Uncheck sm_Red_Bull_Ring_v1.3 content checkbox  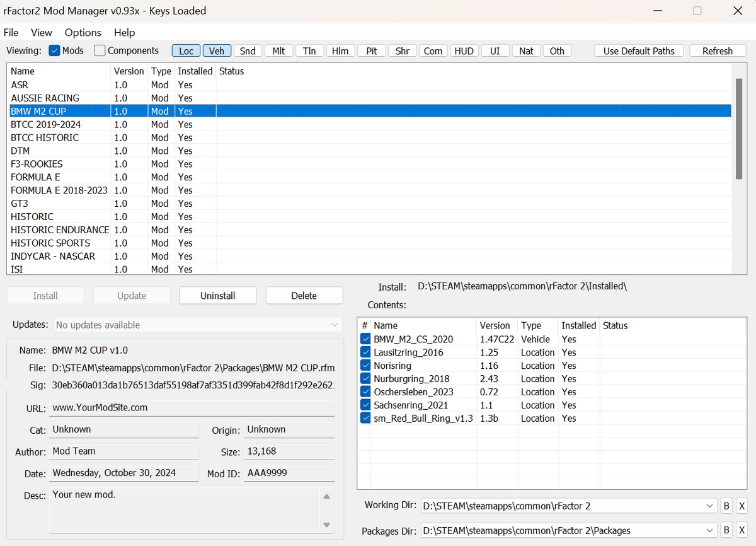[x=365, y=419]
